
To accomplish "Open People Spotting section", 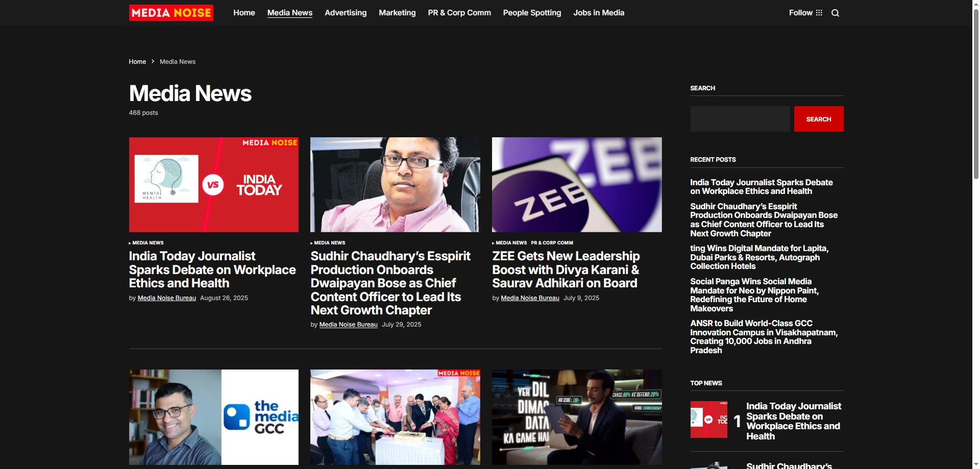I will (x=532, y=13).
